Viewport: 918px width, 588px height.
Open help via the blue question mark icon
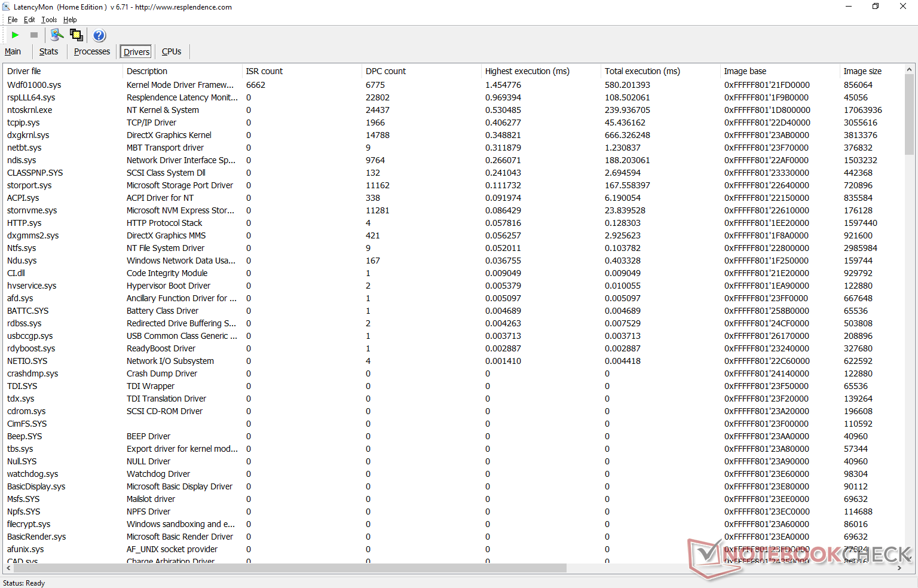coord(99,35)
